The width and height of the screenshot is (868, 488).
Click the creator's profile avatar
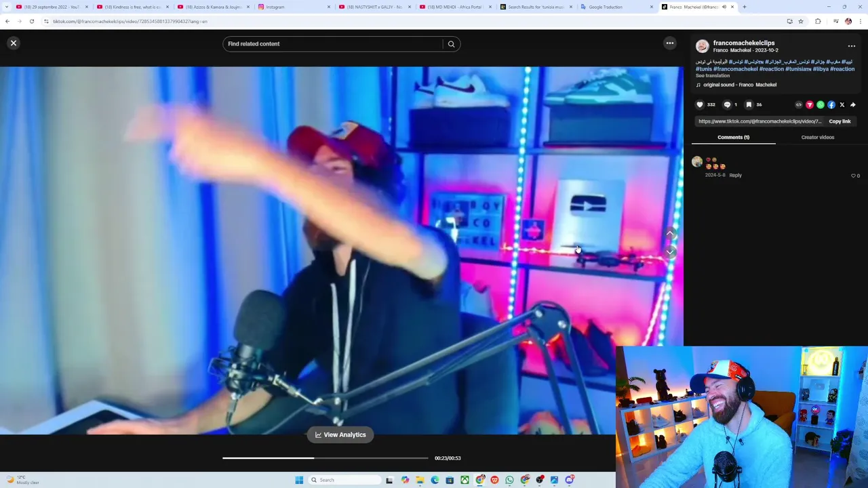click(703, 46)
